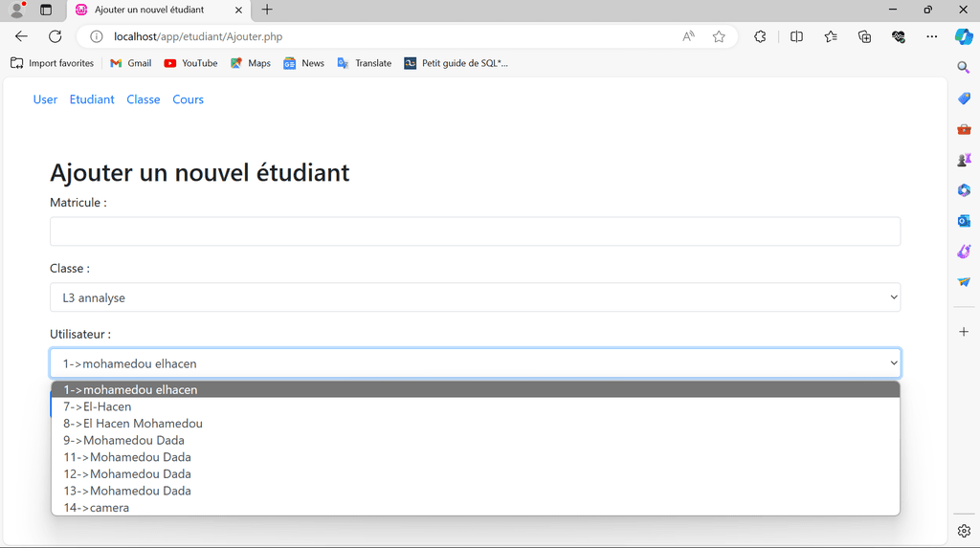Screen dimensions: 980x548
Task: Open News bookmark
Action: pos(303,63)
